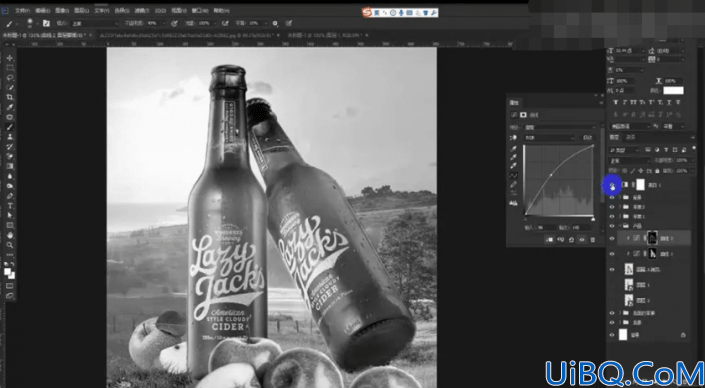This screenshot has width=705, height=388.
Task: Delete adjustment via trash icon in Properties panel
Action: tap(593, 240)
